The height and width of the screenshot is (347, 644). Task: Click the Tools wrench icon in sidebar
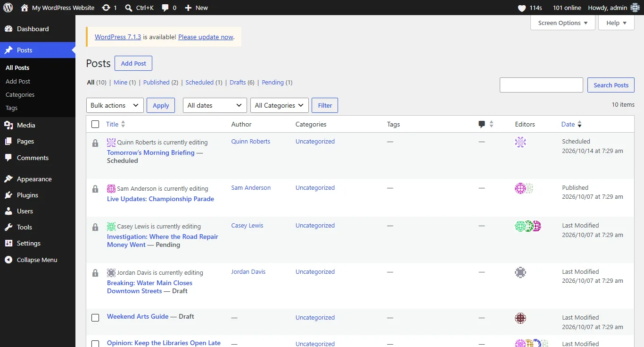[8, 227]
